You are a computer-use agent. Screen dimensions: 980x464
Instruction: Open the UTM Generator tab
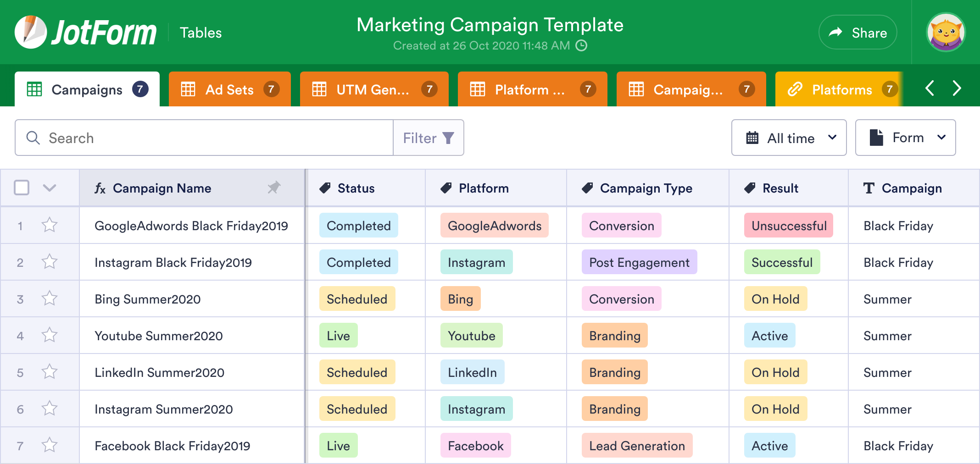[374, 89]
